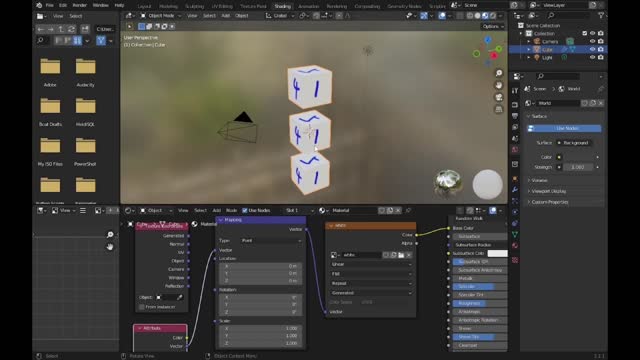Viewport: 640px width, 360px height.
Task: Toggle the Use Nodes checkbox
Action: pyautogui.click(x=245, y=211)
